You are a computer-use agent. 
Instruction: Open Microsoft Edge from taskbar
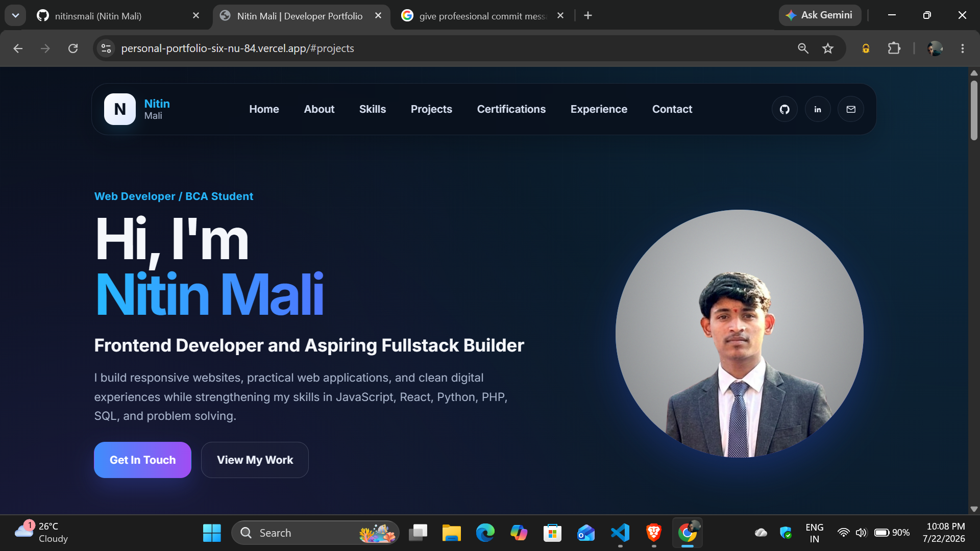[485, 533]
